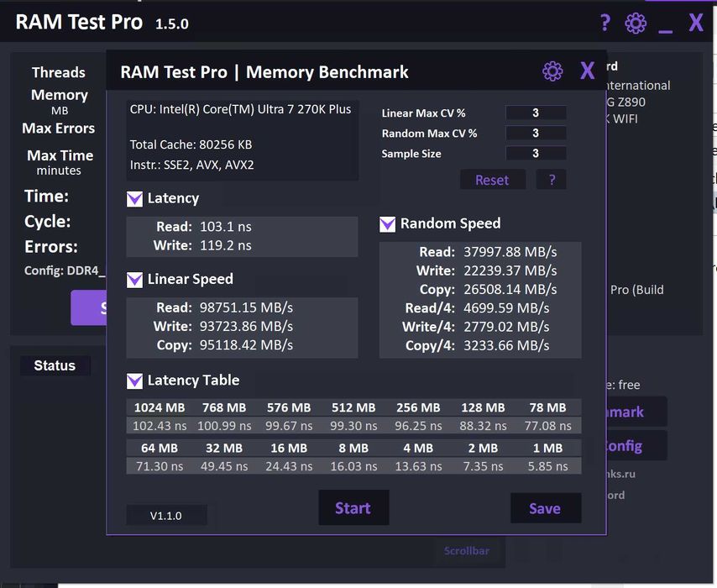
Task: Select Random Write 22239.37 MB/s value
Action: click(x=510, y=270)
